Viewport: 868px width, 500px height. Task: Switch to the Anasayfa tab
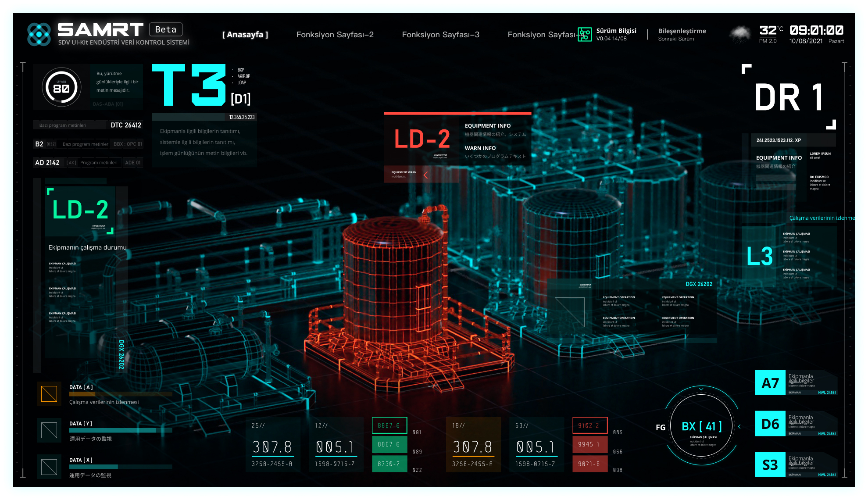(245, 35)
